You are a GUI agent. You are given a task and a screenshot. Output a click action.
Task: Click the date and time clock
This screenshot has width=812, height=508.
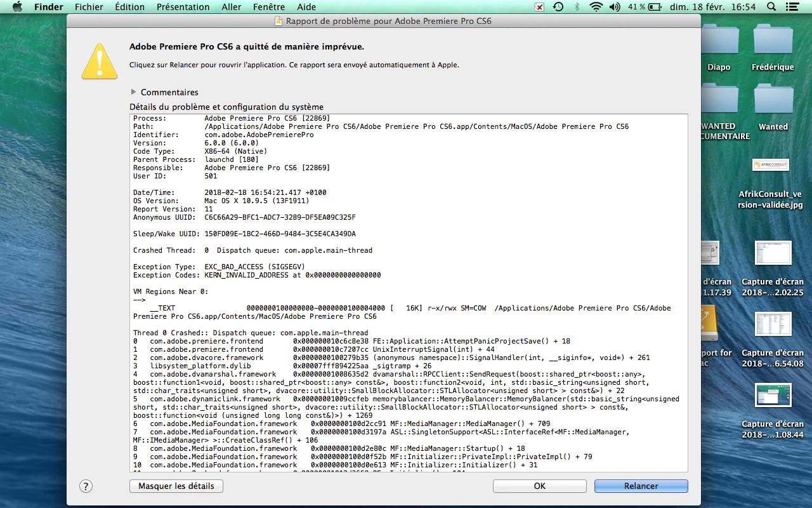pyautogui.click(x=714, y=7)
